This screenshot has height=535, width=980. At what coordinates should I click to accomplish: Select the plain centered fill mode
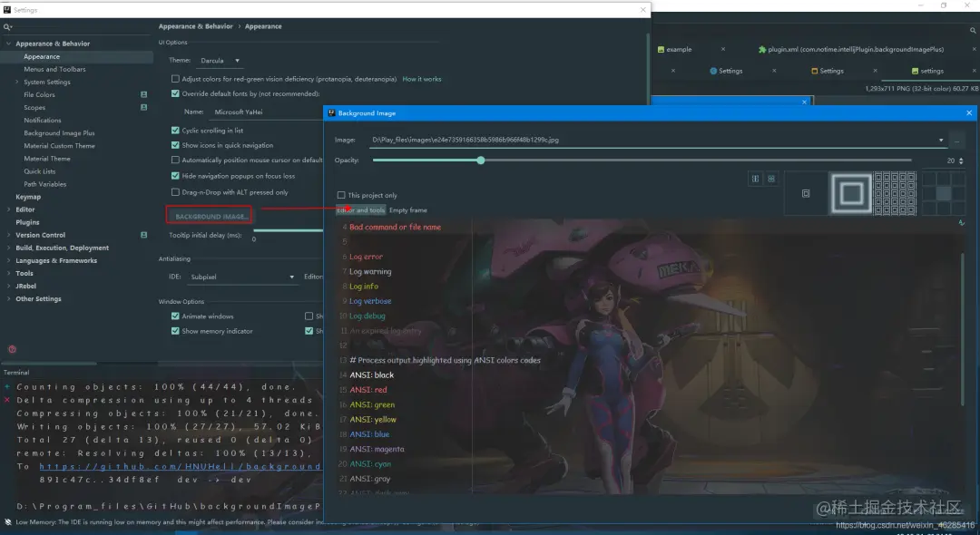[x=806, y=193]
